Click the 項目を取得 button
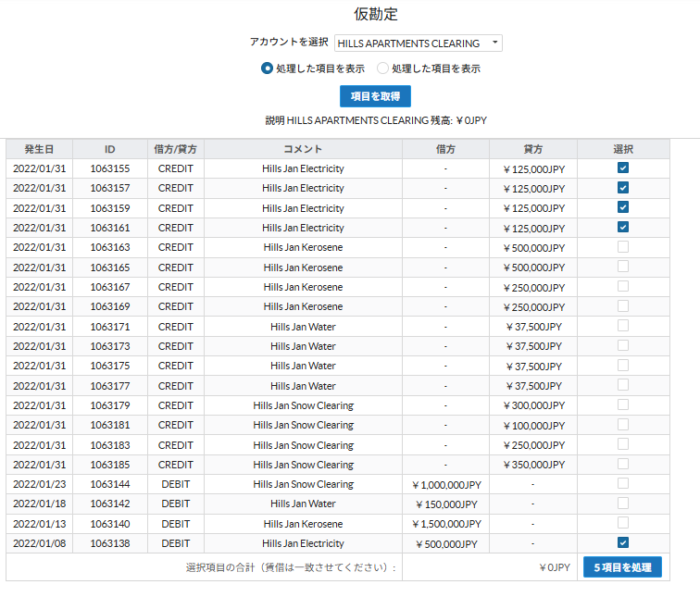 (x=375, y=96)
